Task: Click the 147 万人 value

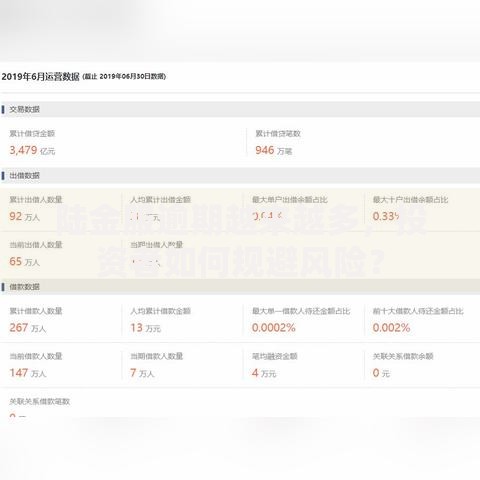Action: pyautogui.click(x=28, y=373)
